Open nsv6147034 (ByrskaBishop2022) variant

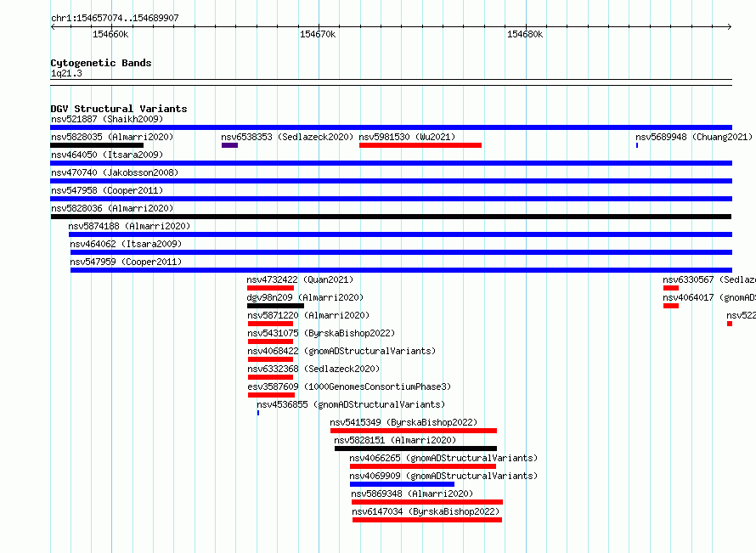pyautogui.click(x=426, y=511)
